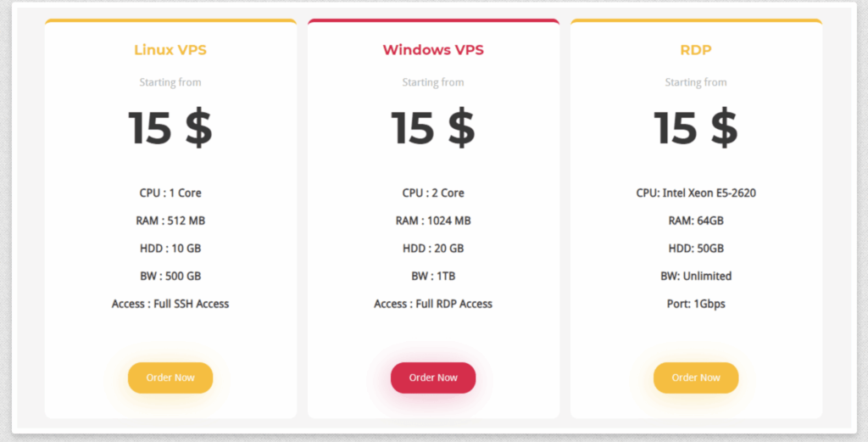Select the RDP plan title
This screenshot has height=442, width=868.
[x=696, y=50]
